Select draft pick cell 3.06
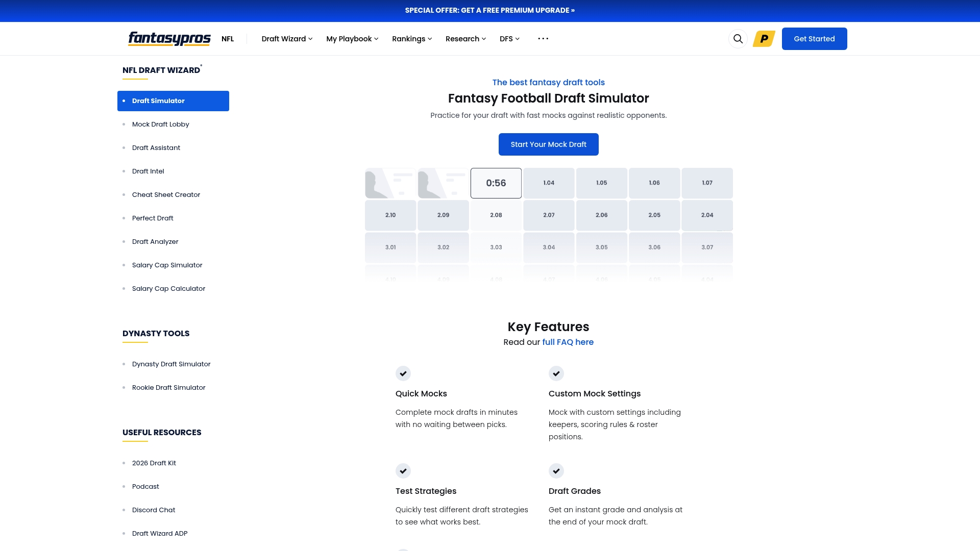The image size is (980, 551). pyautogui.click(x=654, y=247)
